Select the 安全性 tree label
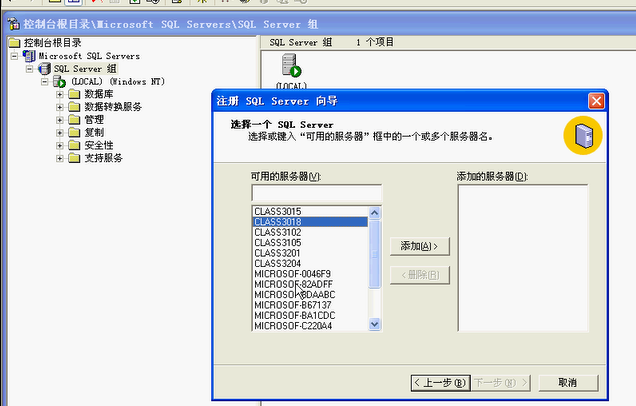This screenshot has height=406, width=636. pyautogui.click(x=99, y=145)
